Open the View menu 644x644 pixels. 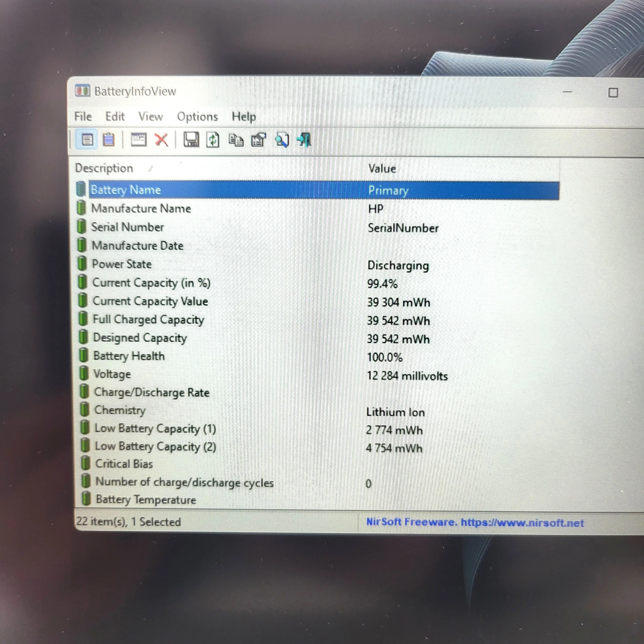[x=151, y=117]
